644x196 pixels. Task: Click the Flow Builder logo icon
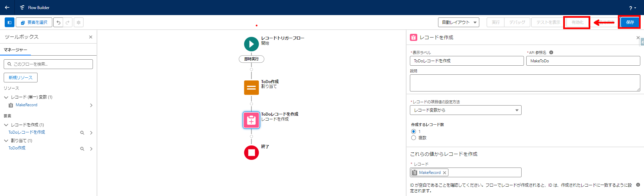(22, 7)
